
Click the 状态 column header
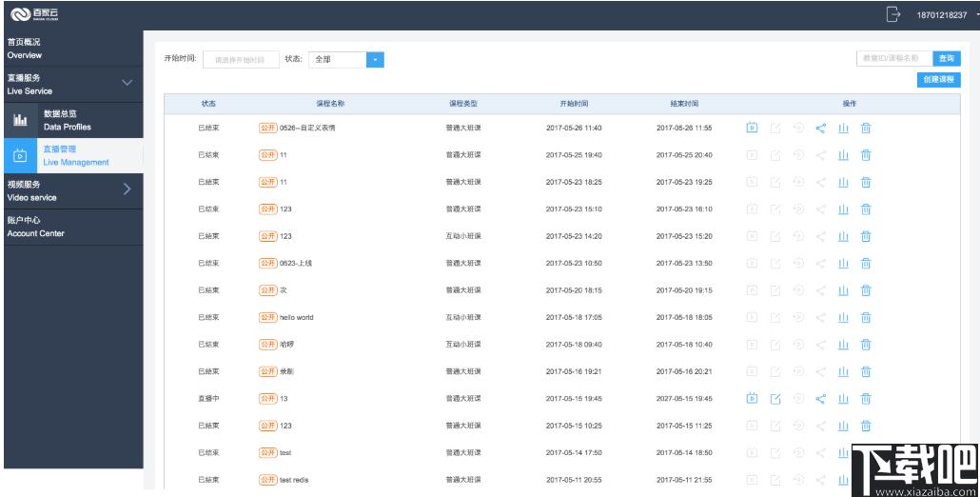click(x=208, y=104)
